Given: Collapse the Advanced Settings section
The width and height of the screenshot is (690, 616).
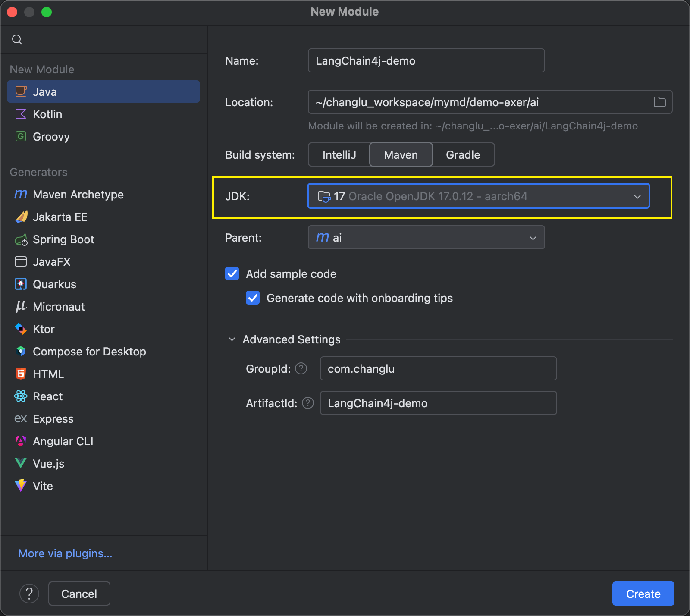Looking at the screenshot, I should 232,339.
